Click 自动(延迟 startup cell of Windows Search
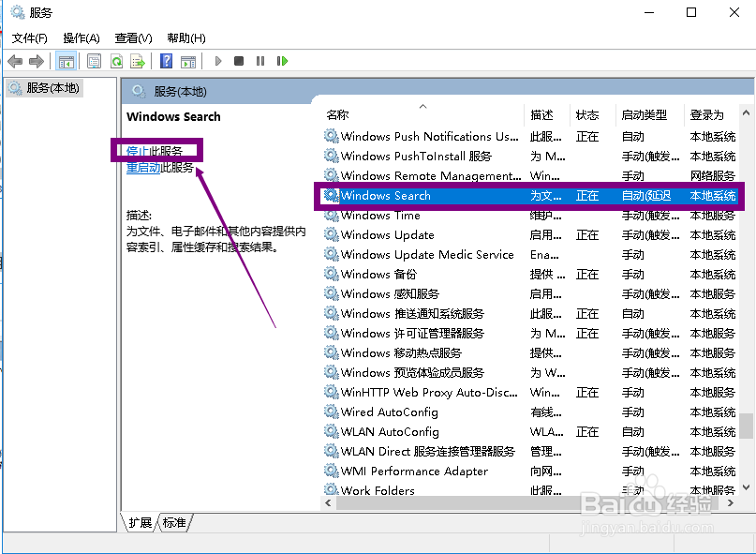Image resolution: width=756 pixels, height=554 pixels. click(x=646, y=195)
